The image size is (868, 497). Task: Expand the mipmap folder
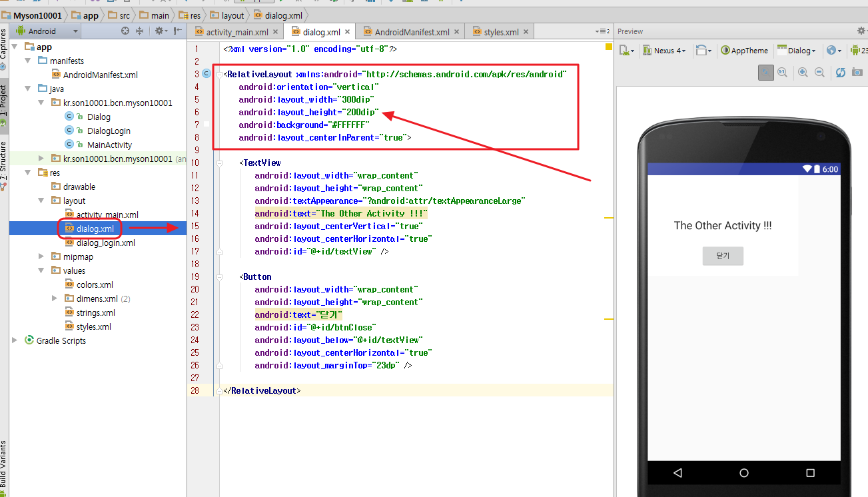tap(41, 256)
